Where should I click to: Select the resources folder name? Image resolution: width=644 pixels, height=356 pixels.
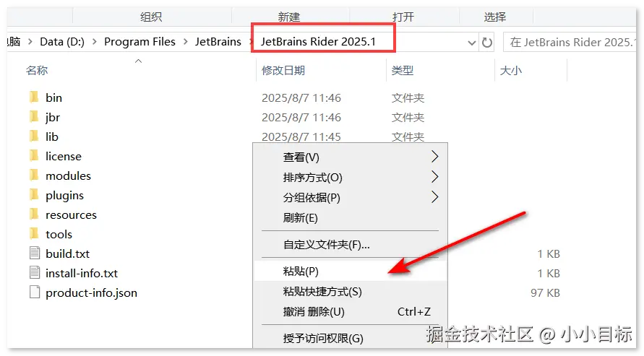tap(71, 214)
